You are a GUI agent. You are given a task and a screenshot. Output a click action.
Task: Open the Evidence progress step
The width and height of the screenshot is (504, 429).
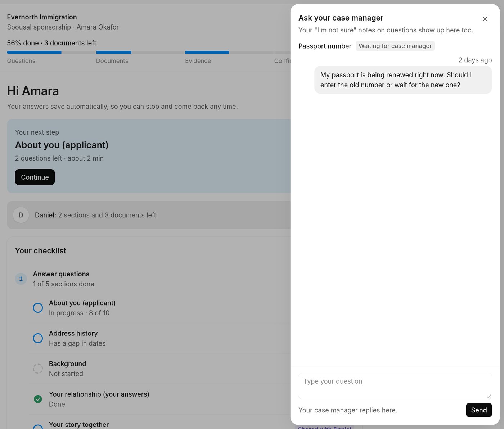click(198, 61)
